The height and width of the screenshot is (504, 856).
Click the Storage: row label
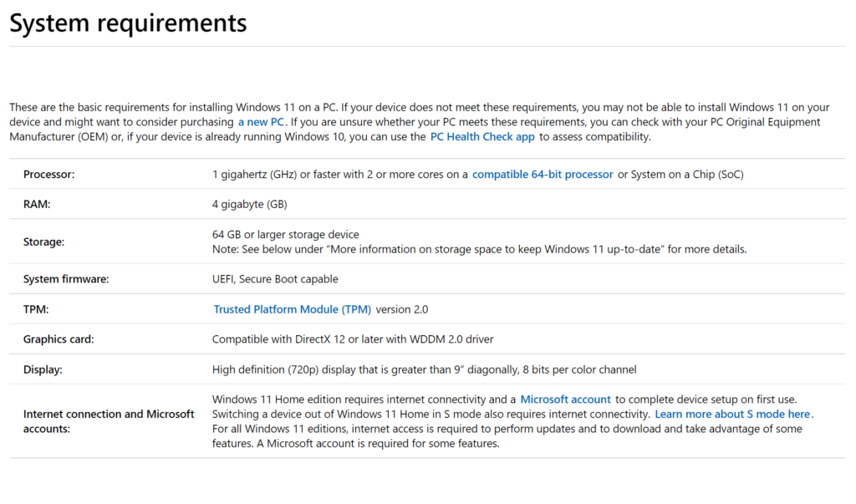(x=43, y=242)
